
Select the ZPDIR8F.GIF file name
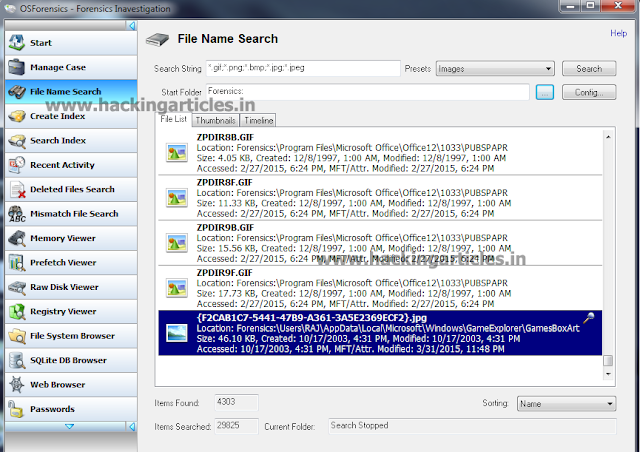click(x=224, y=183)
